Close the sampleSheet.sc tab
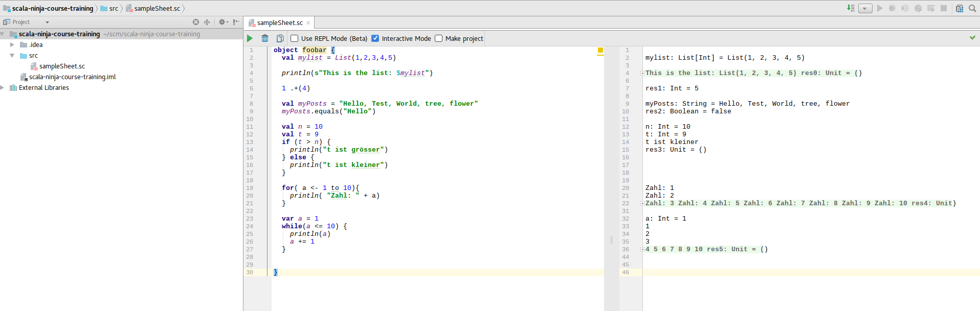 point(308,22)
